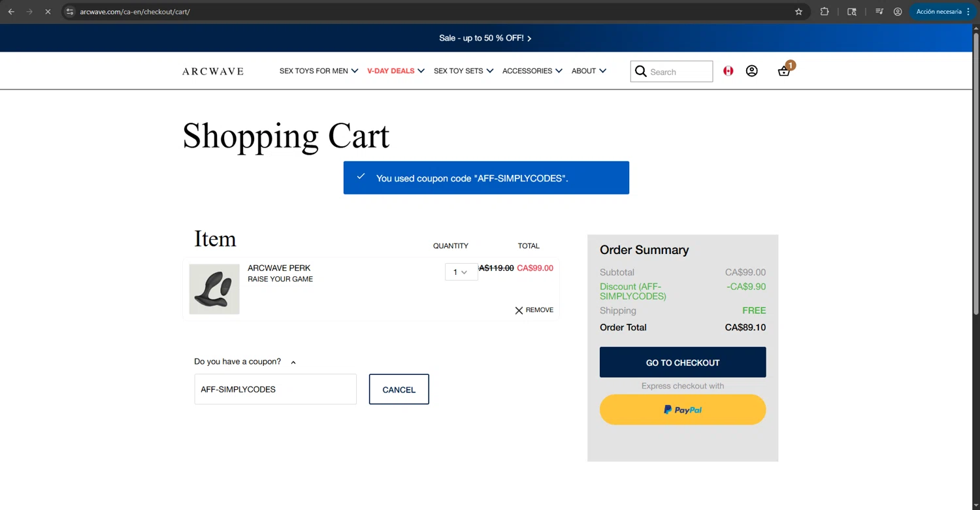
Task: Click GO TO CHECKOUT button
Action: pos(683,362)
